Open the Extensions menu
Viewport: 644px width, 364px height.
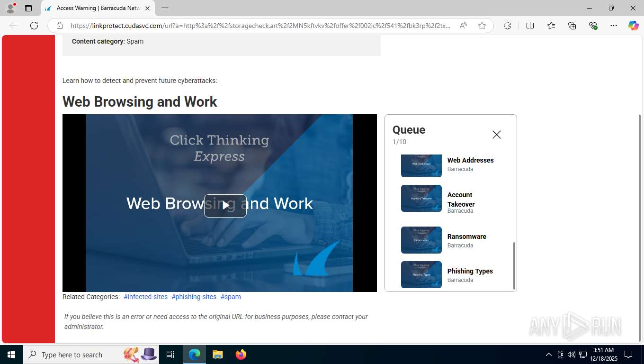tap(507, 26)
